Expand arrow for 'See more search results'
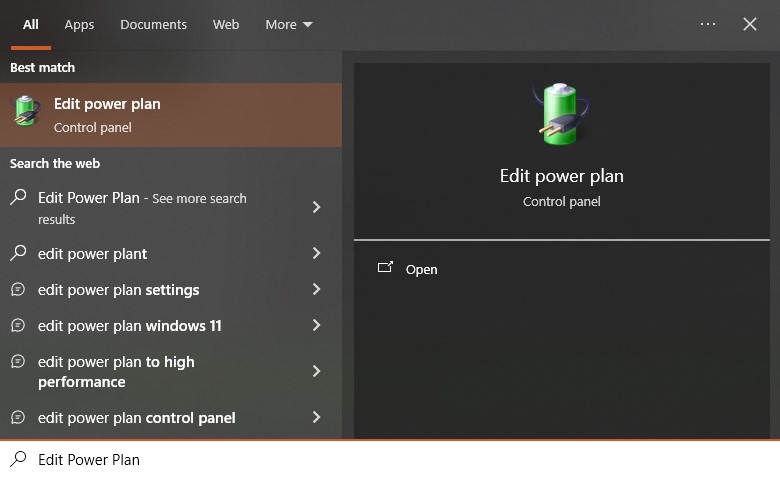This screenshot has height=477, width=780. tap(316, 207)
